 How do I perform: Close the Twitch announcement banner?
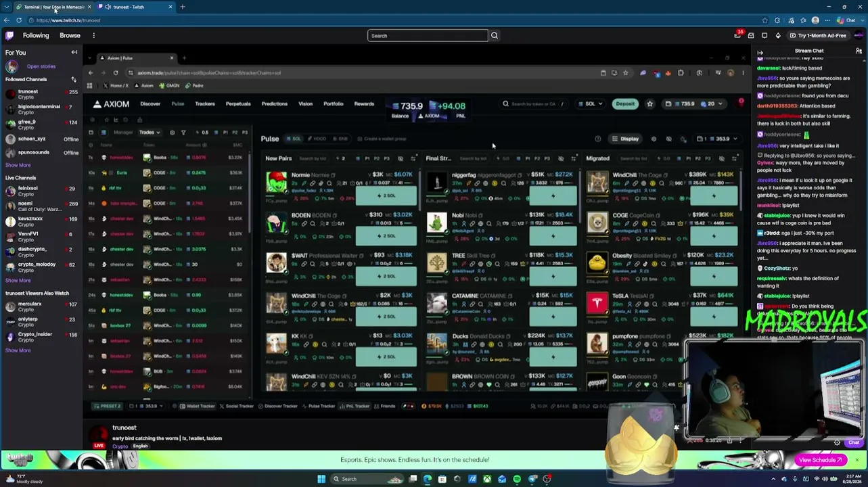pyautogui.click(x=856, y=460)
